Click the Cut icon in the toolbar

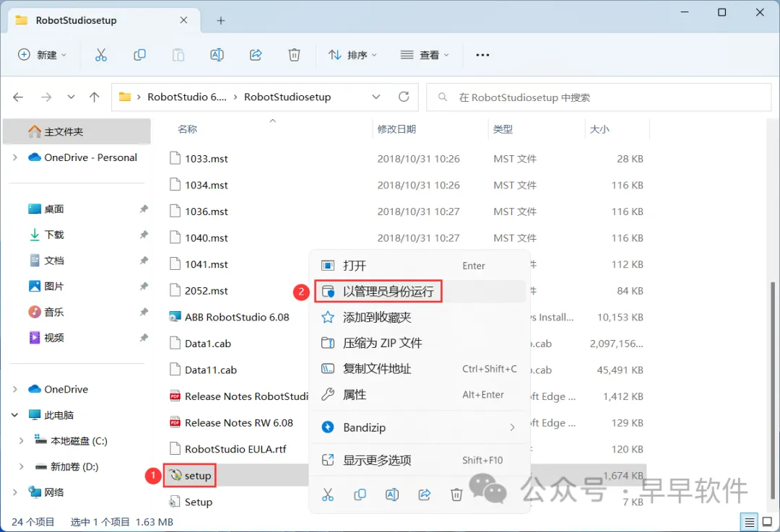click(101, 55)
